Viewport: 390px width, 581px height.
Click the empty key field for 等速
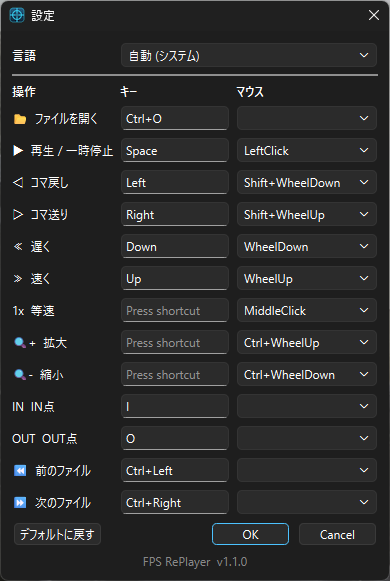pyautogui.click(x=175, y=310)
